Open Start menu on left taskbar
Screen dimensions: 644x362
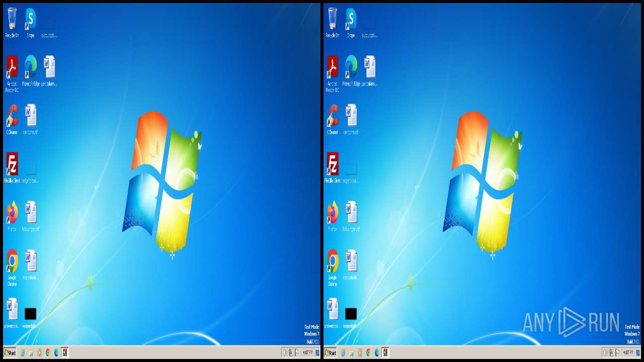(x=10, y=353)
